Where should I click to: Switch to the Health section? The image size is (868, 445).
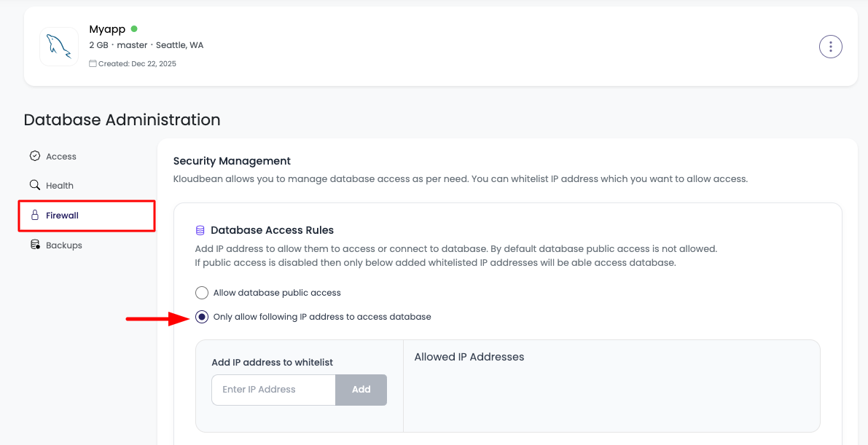pyautogui.click(x=61, y=185)
